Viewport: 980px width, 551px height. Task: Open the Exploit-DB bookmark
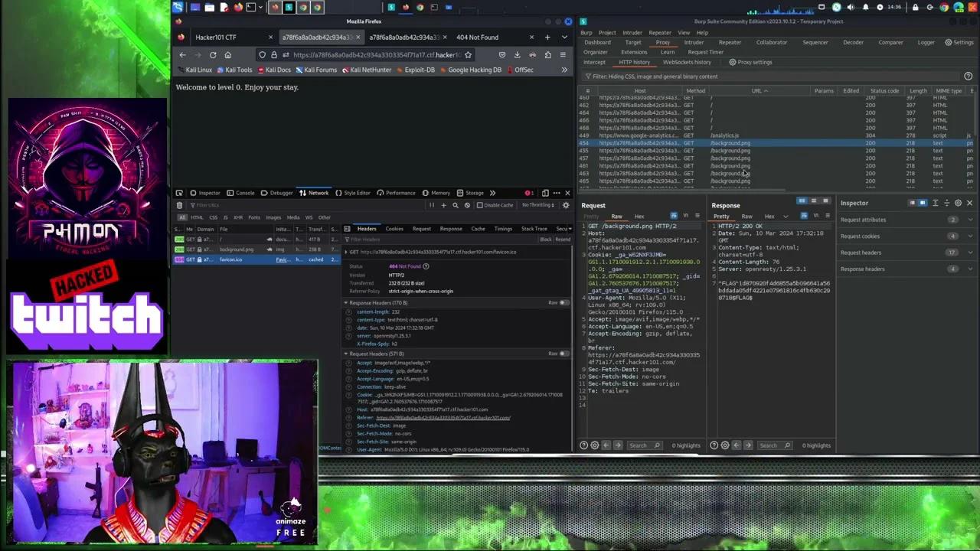pos(420,70)
